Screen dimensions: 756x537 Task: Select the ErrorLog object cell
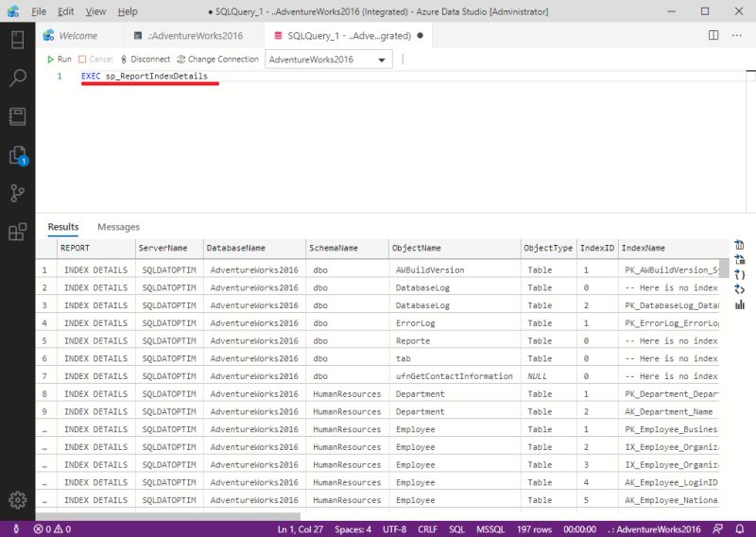pos(455,323)
